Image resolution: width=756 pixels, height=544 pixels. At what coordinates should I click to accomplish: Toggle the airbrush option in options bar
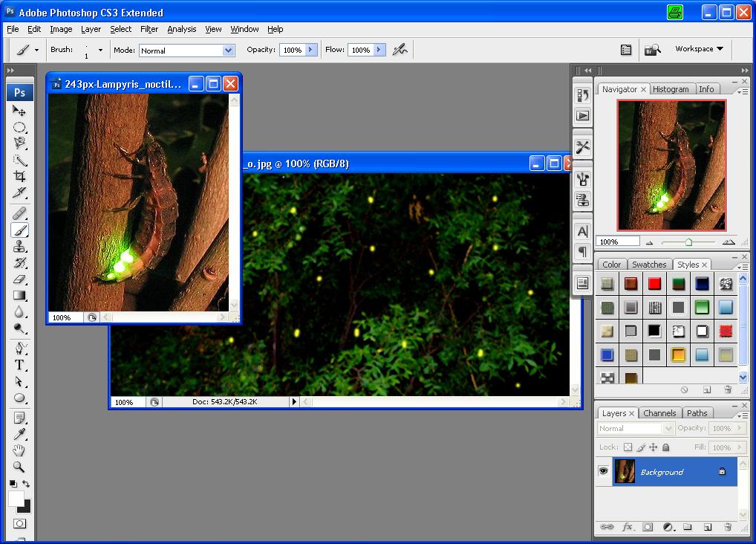[400, 50]
